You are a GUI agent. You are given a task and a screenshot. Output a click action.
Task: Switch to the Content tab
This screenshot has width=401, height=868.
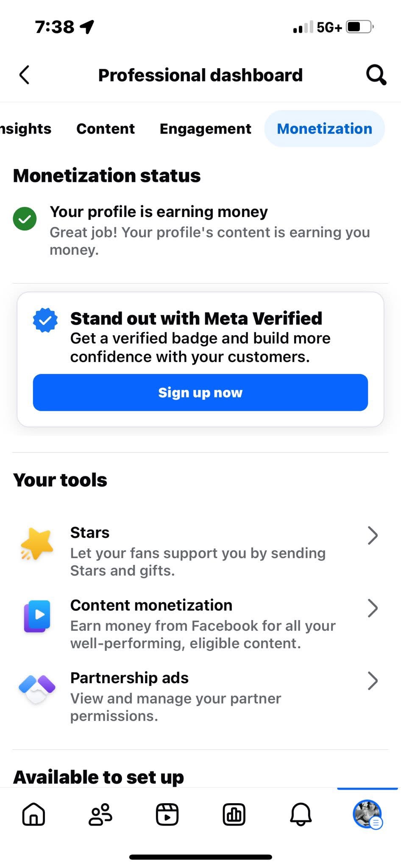[106, 128]
